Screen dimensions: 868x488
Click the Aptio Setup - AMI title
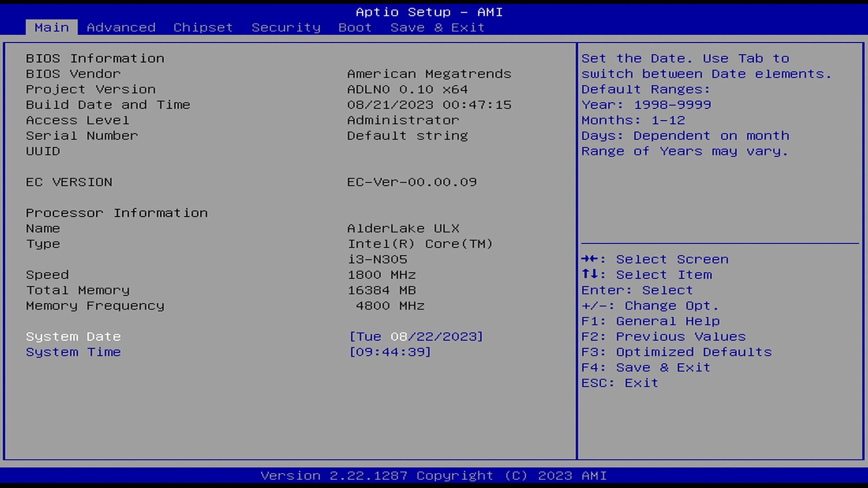coord(429,12)
